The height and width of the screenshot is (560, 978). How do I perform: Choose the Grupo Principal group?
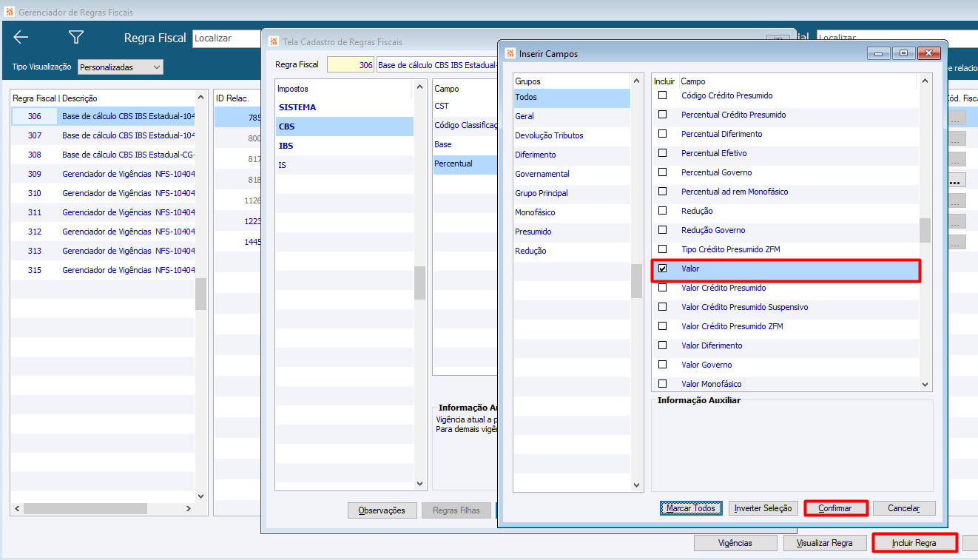(x=572, y=193)
